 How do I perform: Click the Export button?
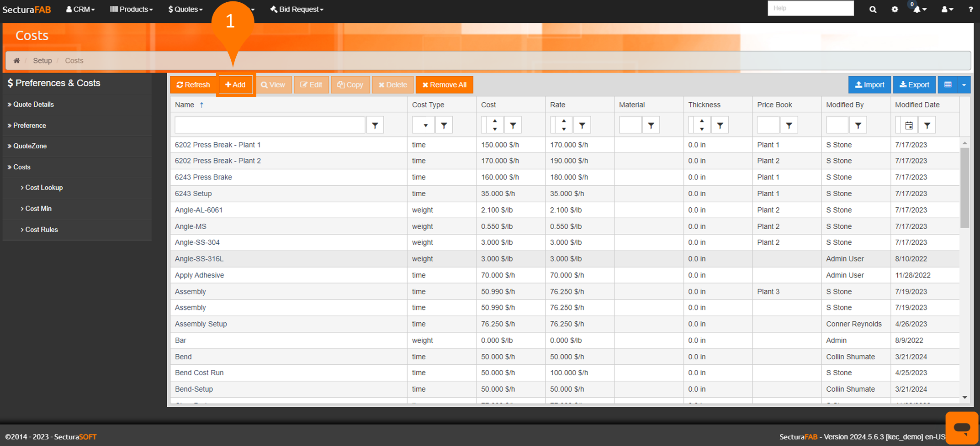tap(914, 85)
